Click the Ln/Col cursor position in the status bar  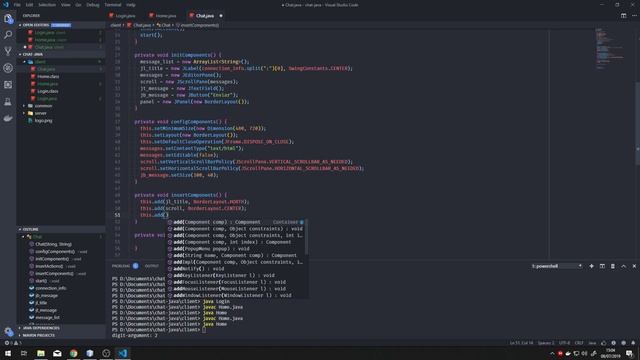(521, 343)
